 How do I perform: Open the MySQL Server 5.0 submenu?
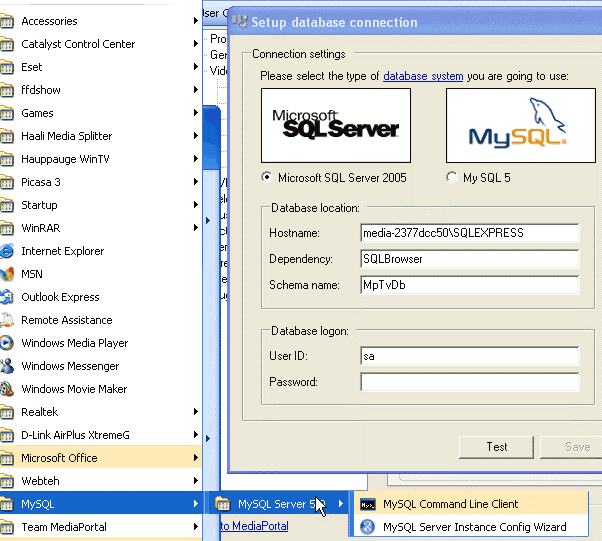pyautogui.click(x=280, y=504)
